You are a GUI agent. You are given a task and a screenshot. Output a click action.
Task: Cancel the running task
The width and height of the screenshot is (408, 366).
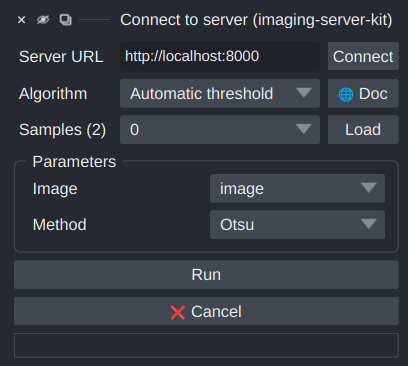click(206, 311)
